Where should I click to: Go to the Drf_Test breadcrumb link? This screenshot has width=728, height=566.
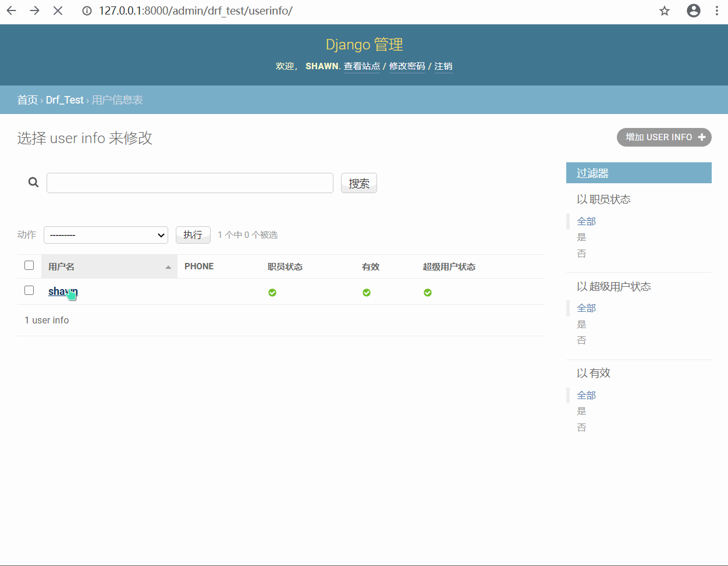coord(65,100)
